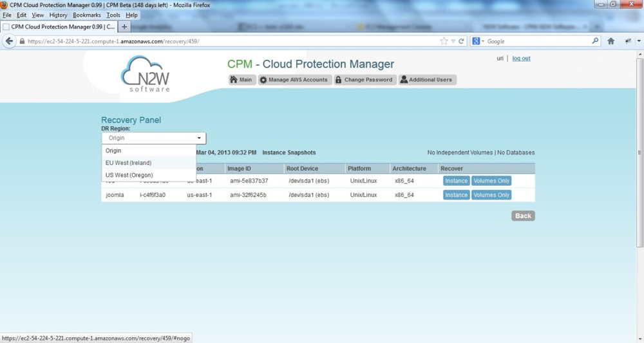Click image ID ami-32f6245b
644x343 pixels.
pos(248,195)
